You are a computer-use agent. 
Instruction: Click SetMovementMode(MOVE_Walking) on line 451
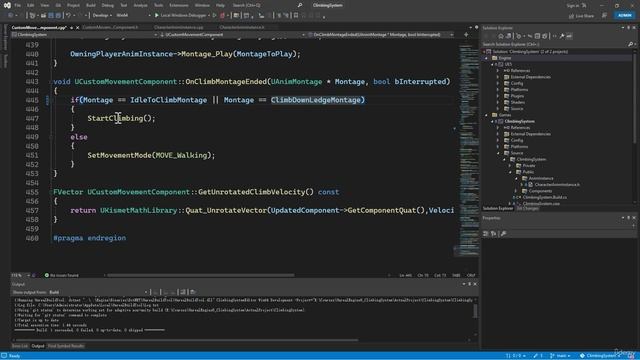(151, 156)
